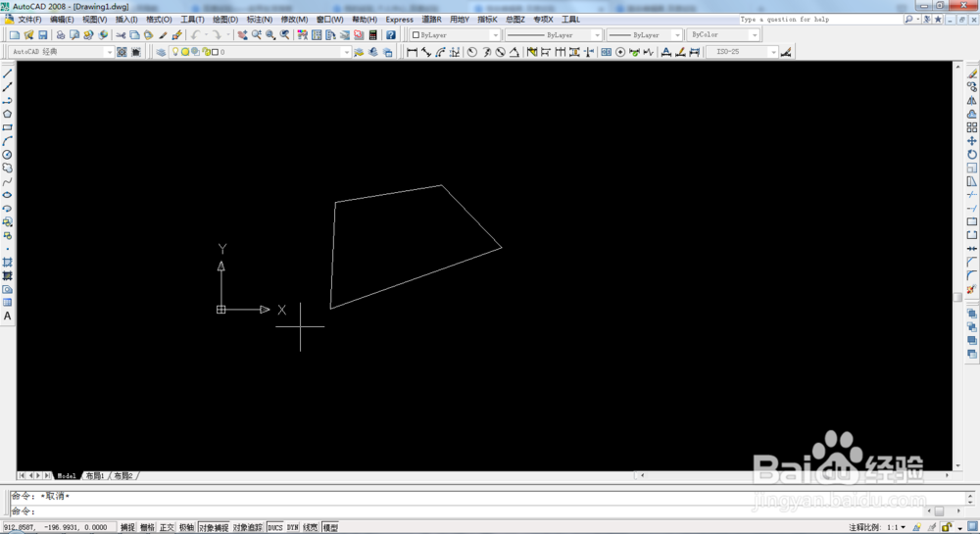Screen dimensions: 980x534
Task: Select the Line tool in the Draw toolbar
Action: click(8, 73)
